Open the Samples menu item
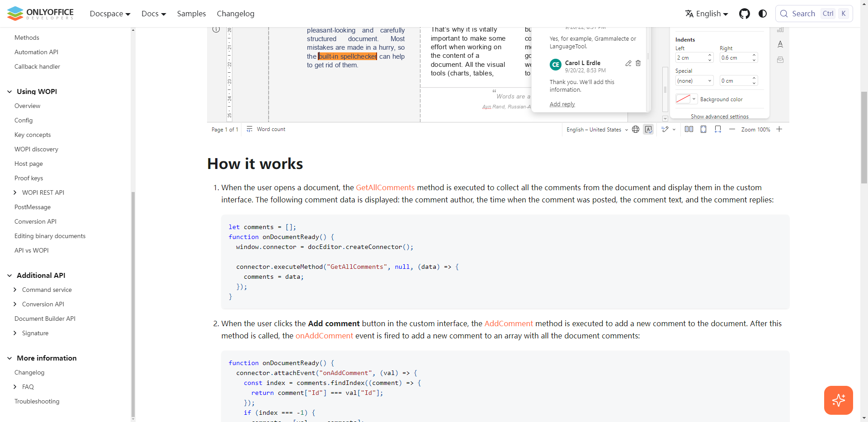The width and height of the screenshot is (868, 422). tap(191, 14)
